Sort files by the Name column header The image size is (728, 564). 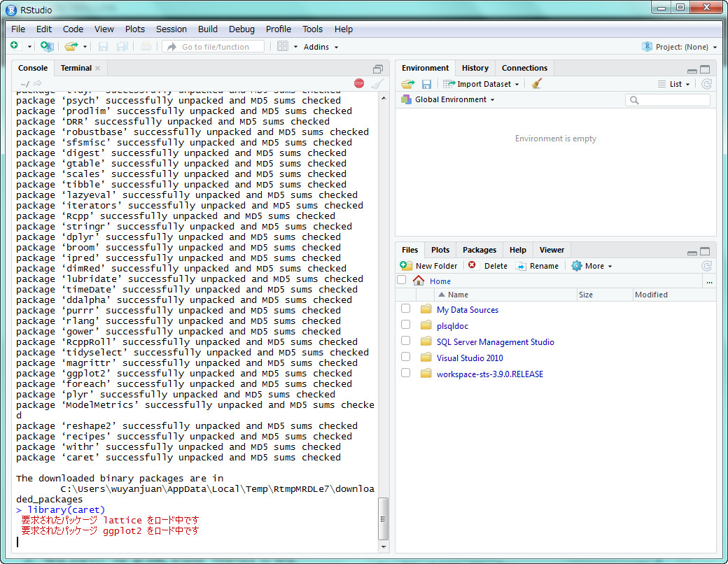505,295
